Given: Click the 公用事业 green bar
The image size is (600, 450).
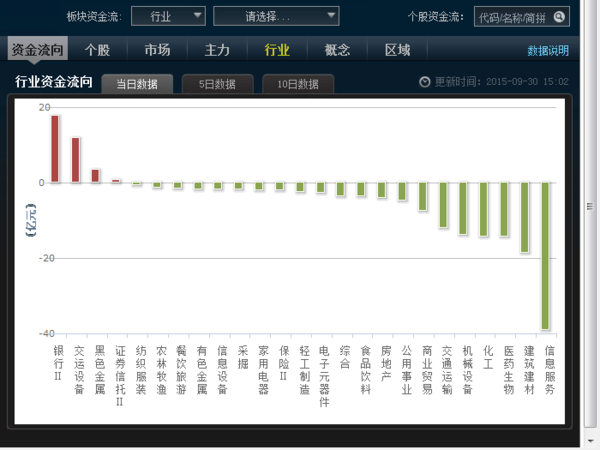Looking at the screenshot, I should click(x=402, y=191).
